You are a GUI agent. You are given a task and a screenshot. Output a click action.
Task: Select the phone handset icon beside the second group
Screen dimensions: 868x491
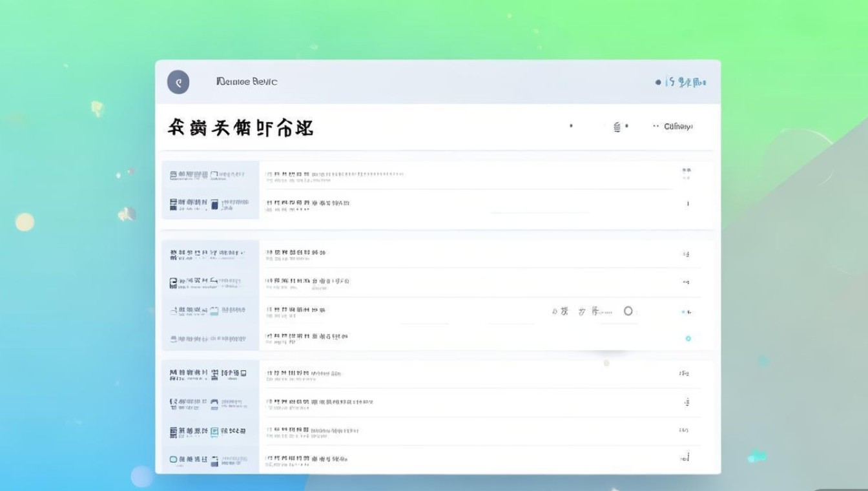tap(214, 280)
